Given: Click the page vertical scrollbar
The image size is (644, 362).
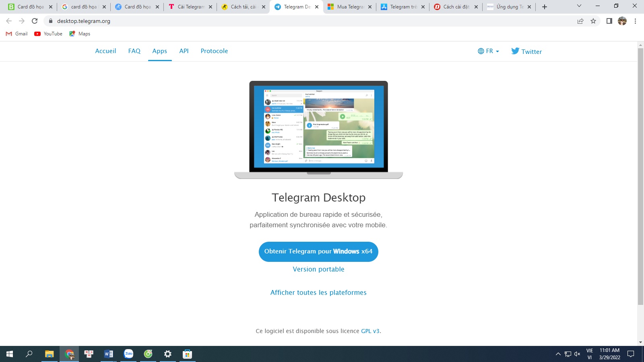Looking at the screenshot, I should (640, 177).
